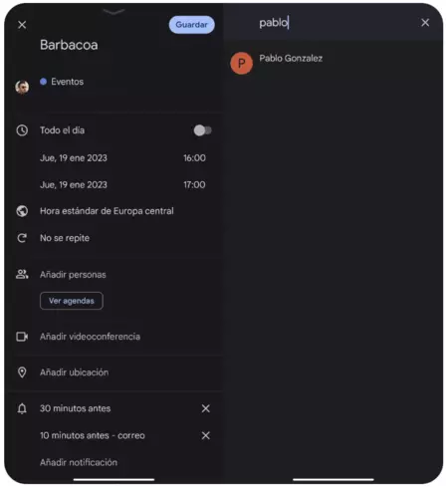Click the bell notification icon
The image size is (448, 487).
[22, 408]
